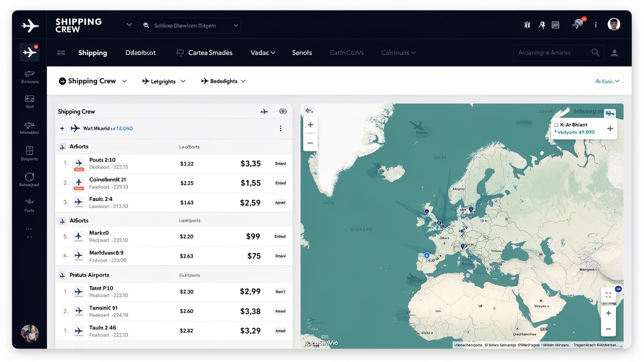Open the Yzod sidebar item

[x=30, y=102]
